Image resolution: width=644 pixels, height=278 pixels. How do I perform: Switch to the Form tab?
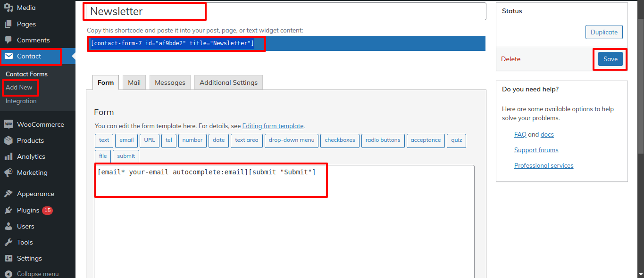pyautogui.click(x=106, y=82)
